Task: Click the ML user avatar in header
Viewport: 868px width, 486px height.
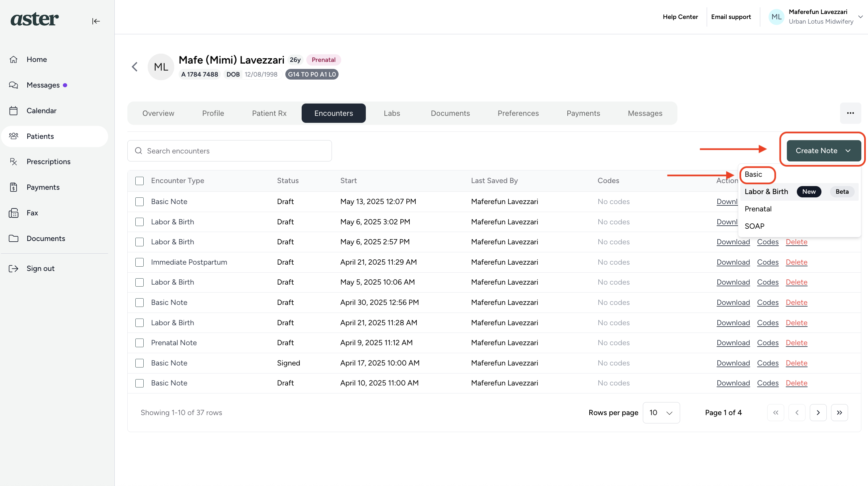Action: tap(776, 17)
